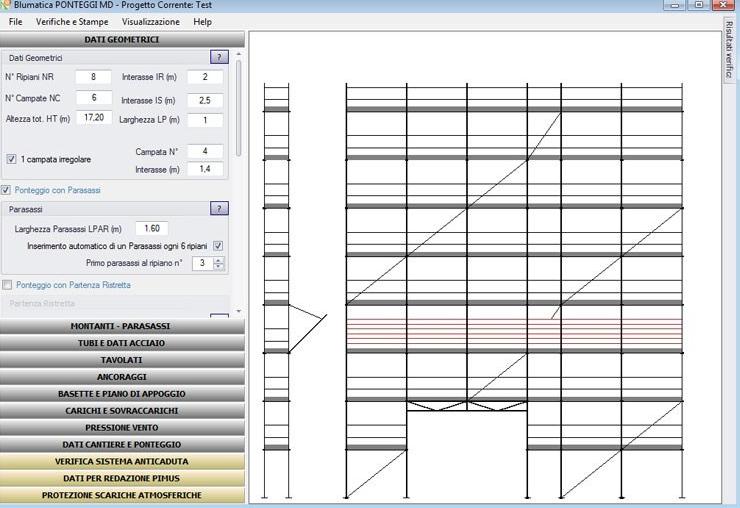Open the File menu
740x508 pixels.
pos(15,21)
